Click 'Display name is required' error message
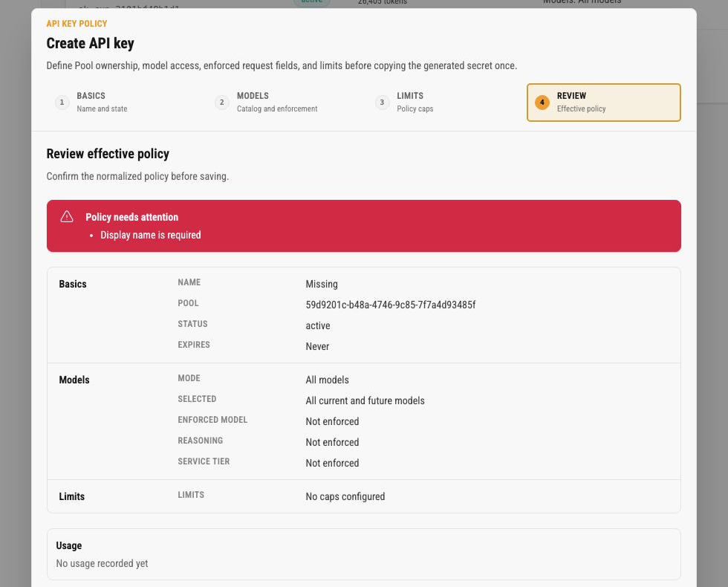The image size is (728, 587). coord(150,235)
